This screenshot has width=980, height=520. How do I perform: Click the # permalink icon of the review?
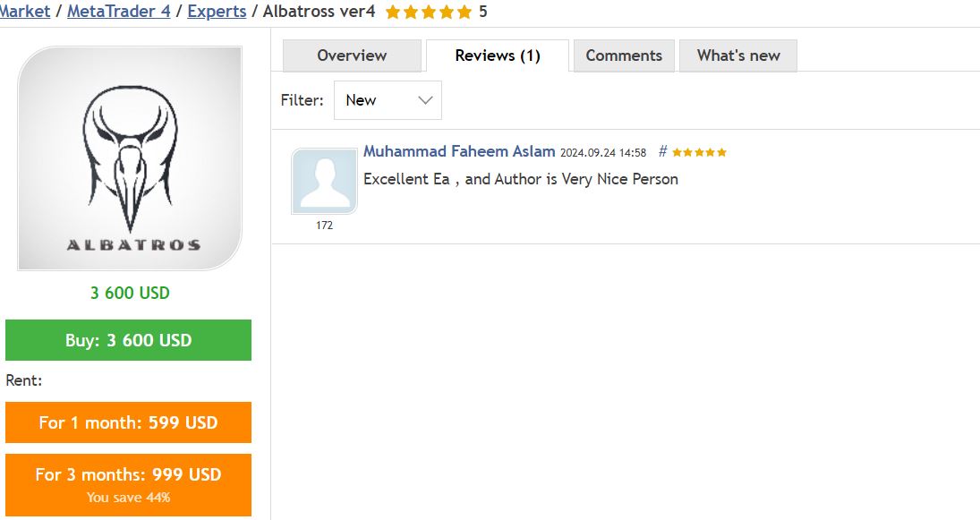tap(662, 151)
